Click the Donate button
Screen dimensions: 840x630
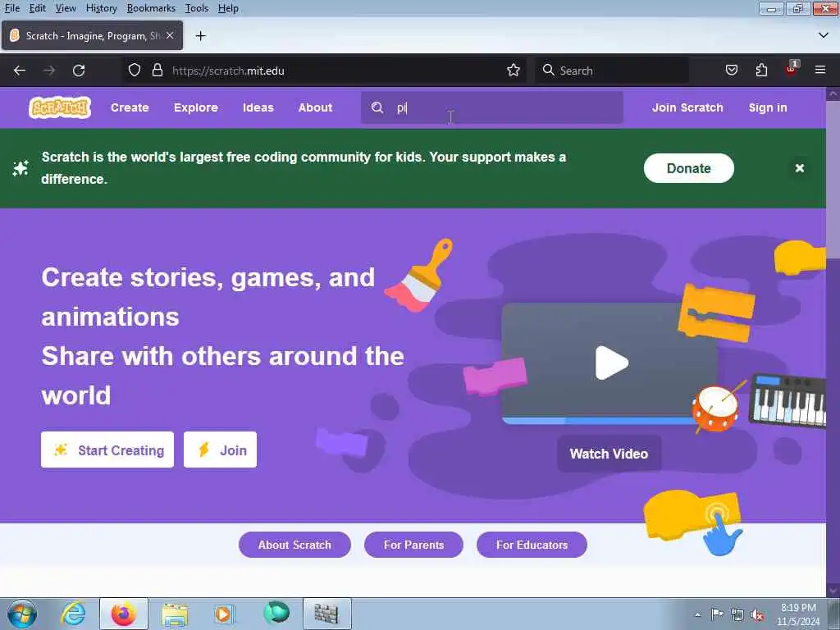(x=688, y=168)
